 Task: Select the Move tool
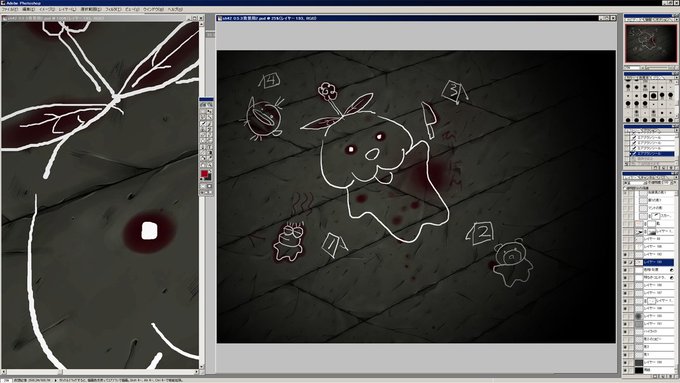[209, 111]
